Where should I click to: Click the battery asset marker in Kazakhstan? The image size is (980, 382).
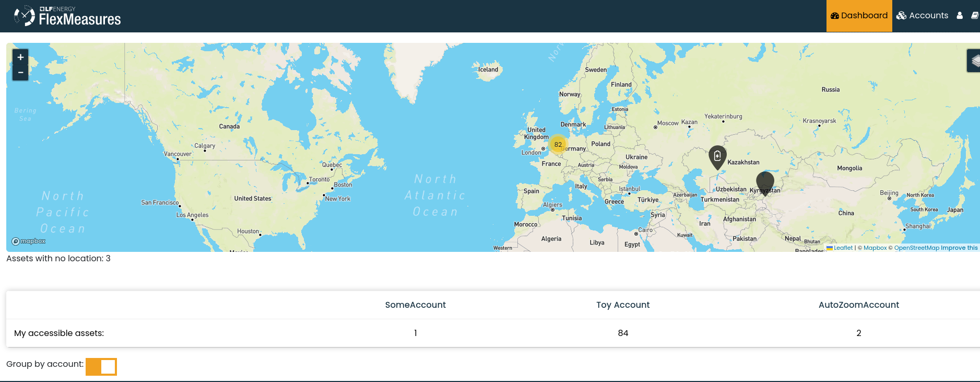[717, 156]
